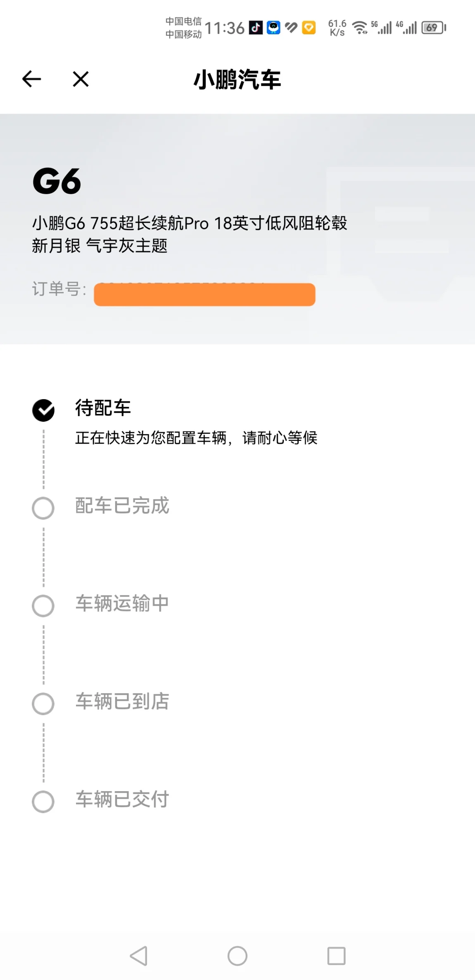Viewport: 475px width, 980px height.
Task: Tap the 车辆运输中 status label
Action: (122, 603)
